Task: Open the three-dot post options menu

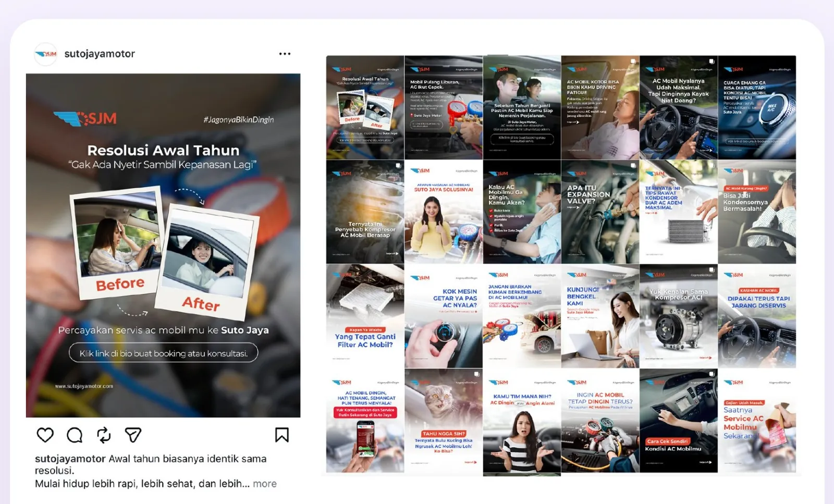Action: point(285,54)
